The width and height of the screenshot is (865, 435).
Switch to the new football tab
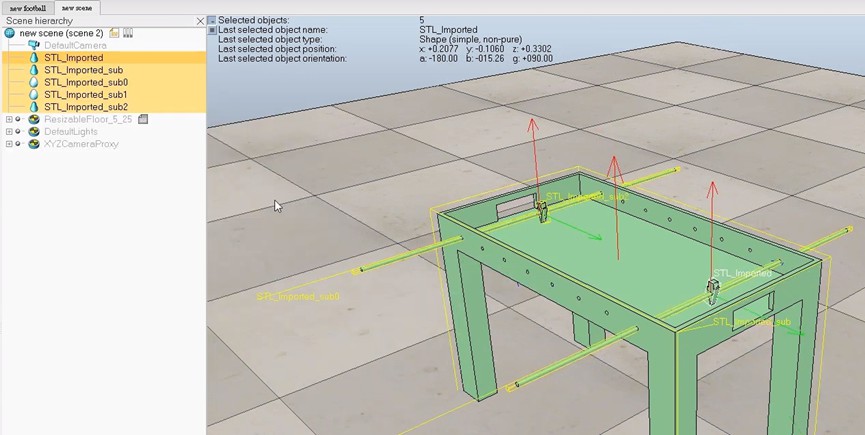28,8
